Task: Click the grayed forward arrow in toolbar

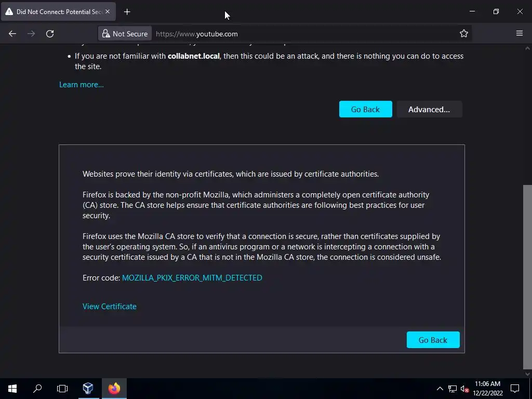Action: pyautogui.click(x=31, y=34)
